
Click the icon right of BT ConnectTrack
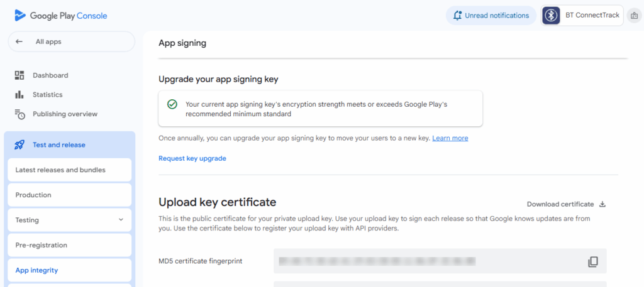pyautogui.click(x=634, y=16)
